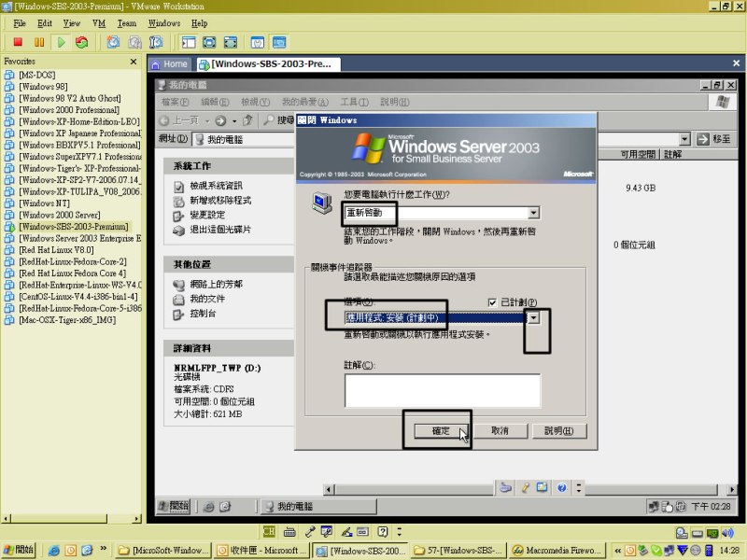
Task: Revert to snapshot using the middle snapshot icon
Action: pyautogui.click(x=134, y=42)
